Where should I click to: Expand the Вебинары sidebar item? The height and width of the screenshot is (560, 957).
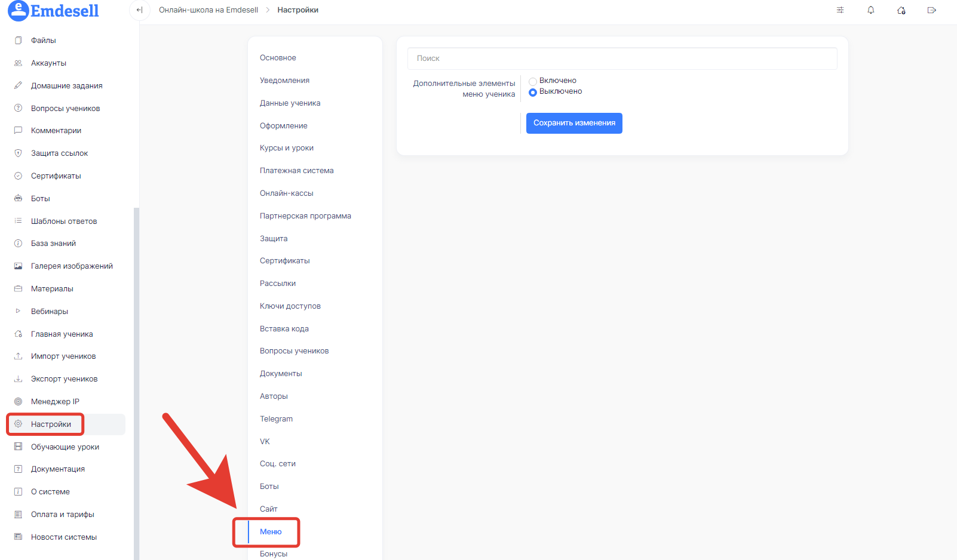pyautogui.click(x=18, y=311)
